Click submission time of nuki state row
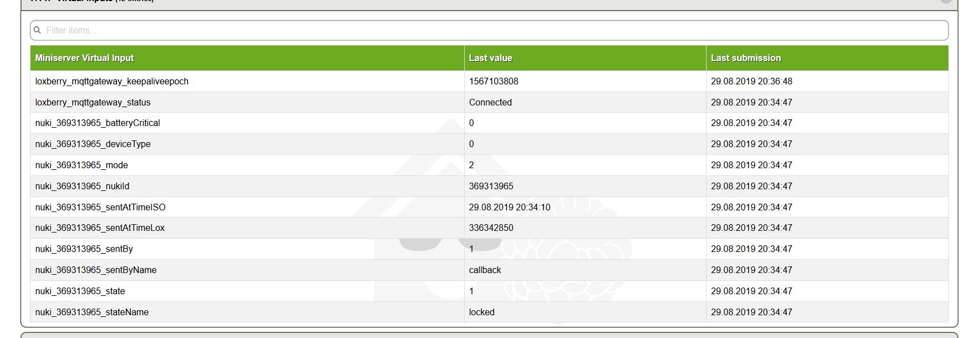The image size is (980, 338). pyautogui.click(x=751, y=291)
